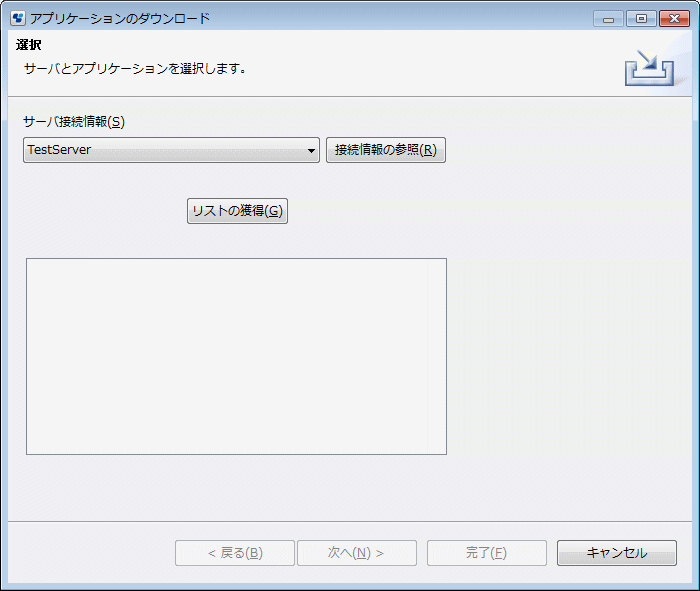Click the 選択 heading text
Screen dimensions: 700x591
click(x=29, y=45)
